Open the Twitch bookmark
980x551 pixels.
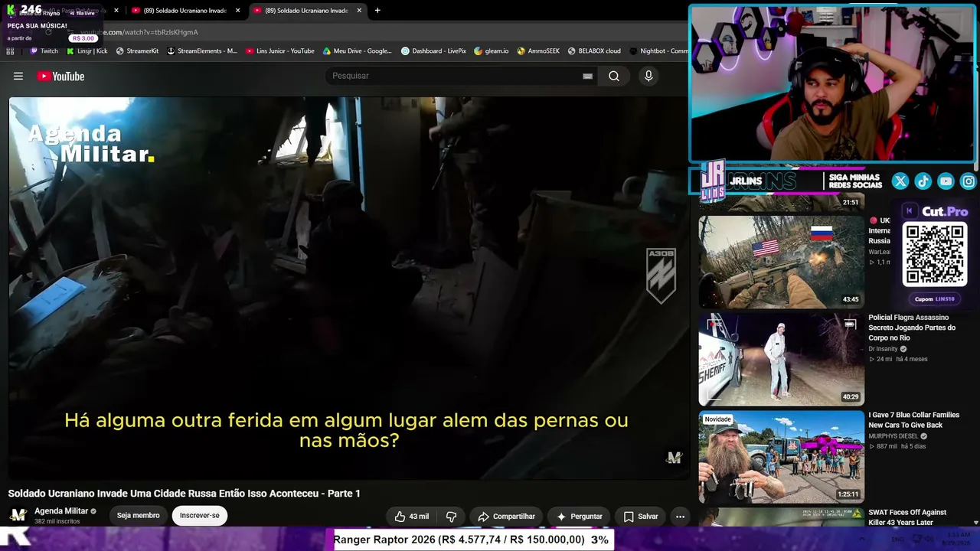click(x=44, y=51)
